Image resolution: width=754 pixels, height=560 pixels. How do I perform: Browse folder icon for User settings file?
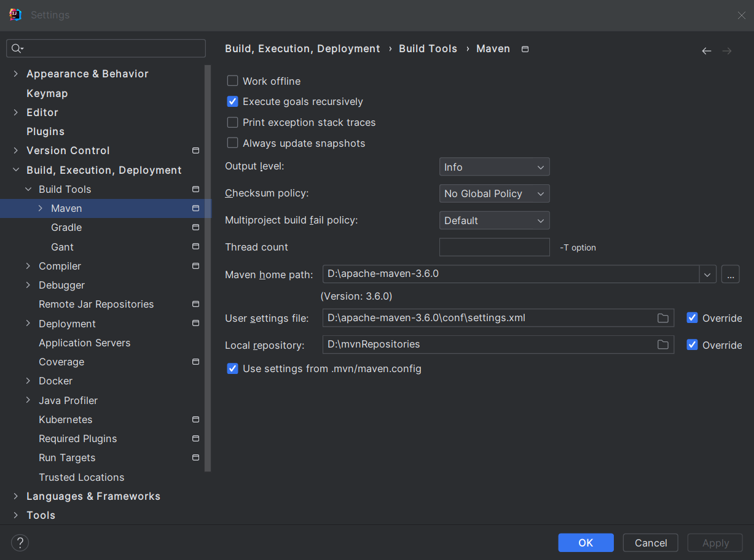[662, 318]
